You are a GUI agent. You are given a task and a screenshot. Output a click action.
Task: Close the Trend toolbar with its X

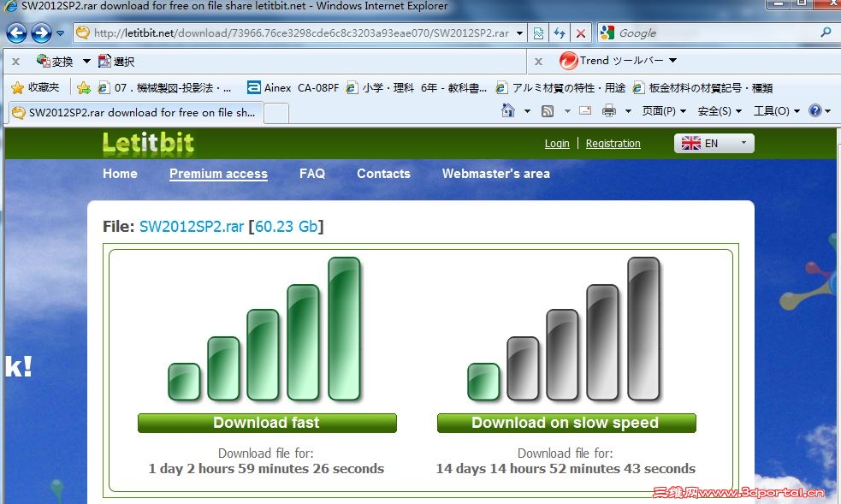pyautogui.click(x=538, y=62)
